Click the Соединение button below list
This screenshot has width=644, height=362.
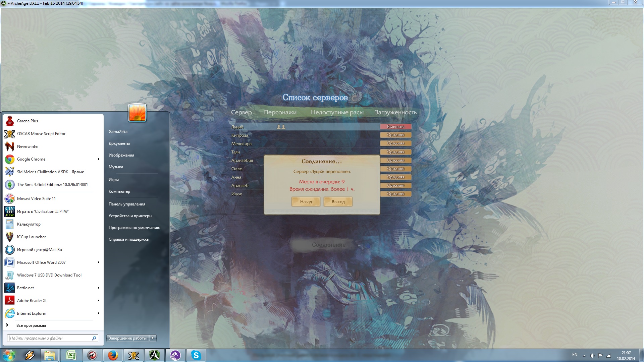(329, 245)
